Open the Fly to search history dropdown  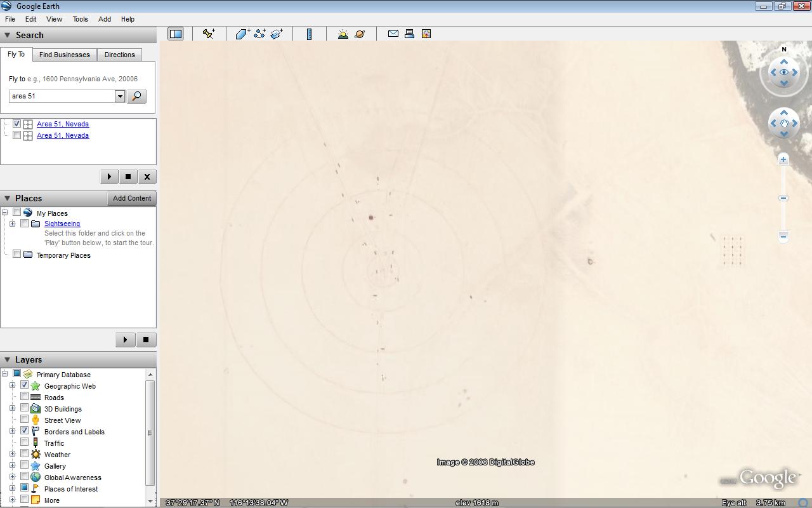click(x=120, y=97)
